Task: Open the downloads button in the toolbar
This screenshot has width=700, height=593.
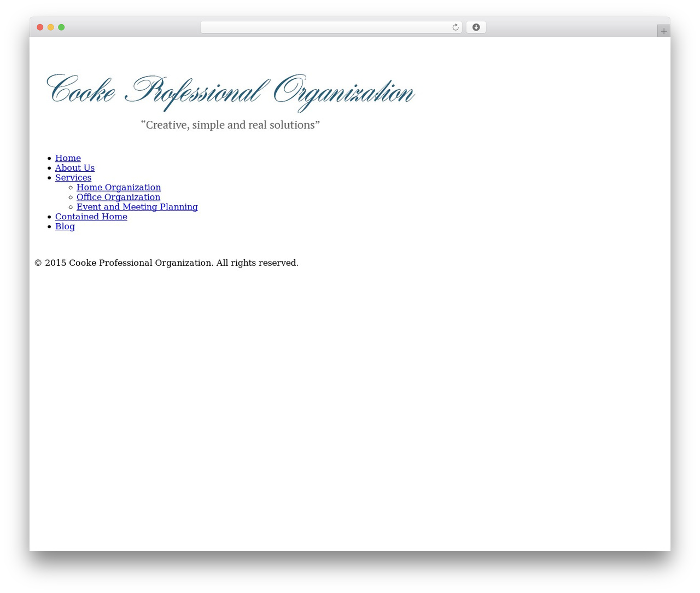Action: coord(476,27)
